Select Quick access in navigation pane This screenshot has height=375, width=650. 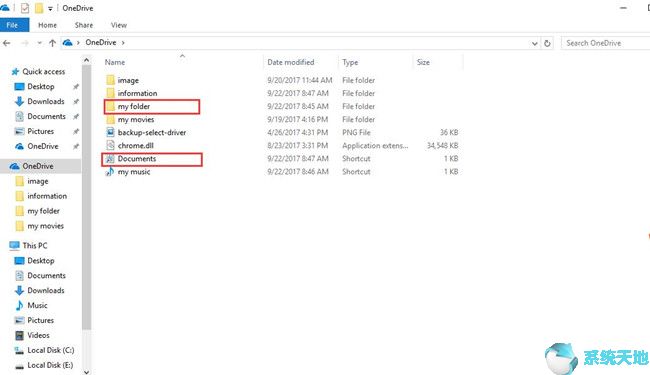tap(44, 72)
